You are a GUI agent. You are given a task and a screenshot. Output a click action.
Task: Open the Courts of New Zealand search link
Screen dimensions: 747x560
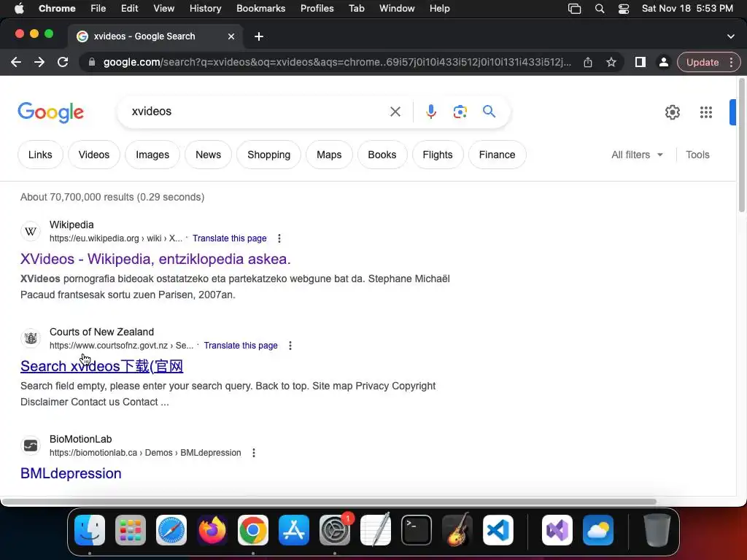[x=102, y=366]
